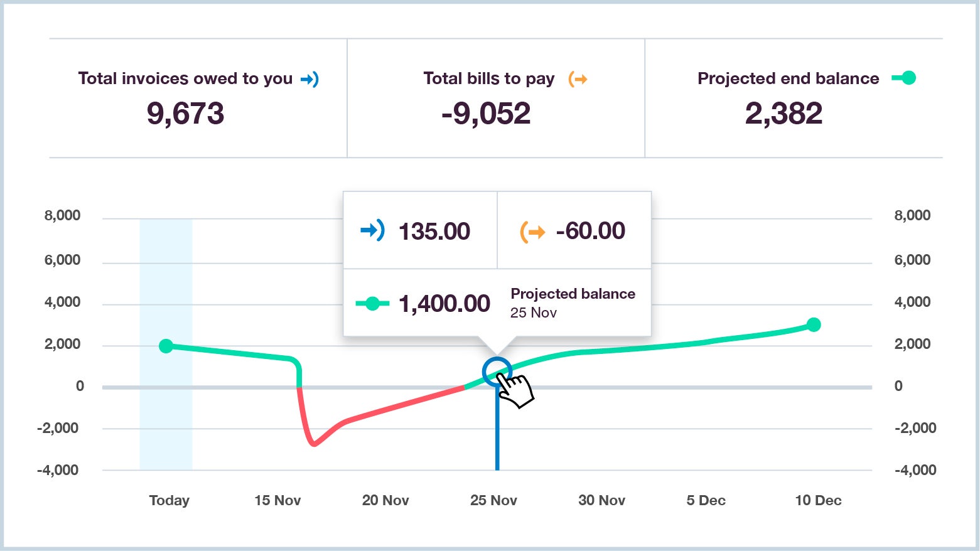Select the green projected end balance dot icon

907,77
